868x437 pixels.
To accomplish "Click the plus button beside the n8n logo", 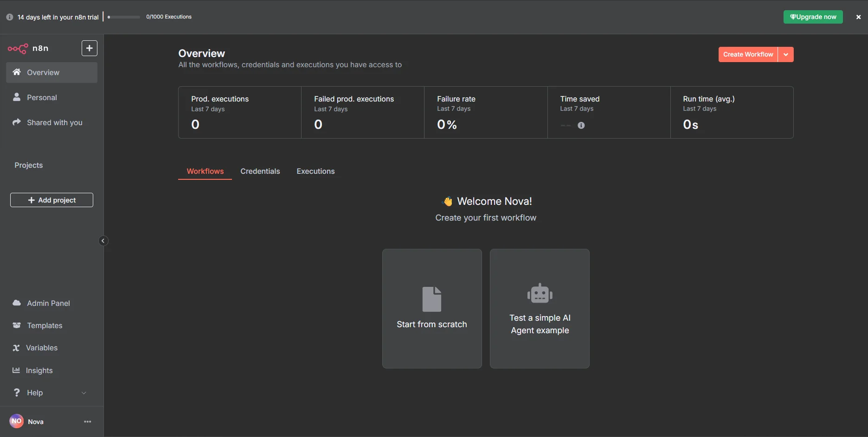I will pos(90,48).
